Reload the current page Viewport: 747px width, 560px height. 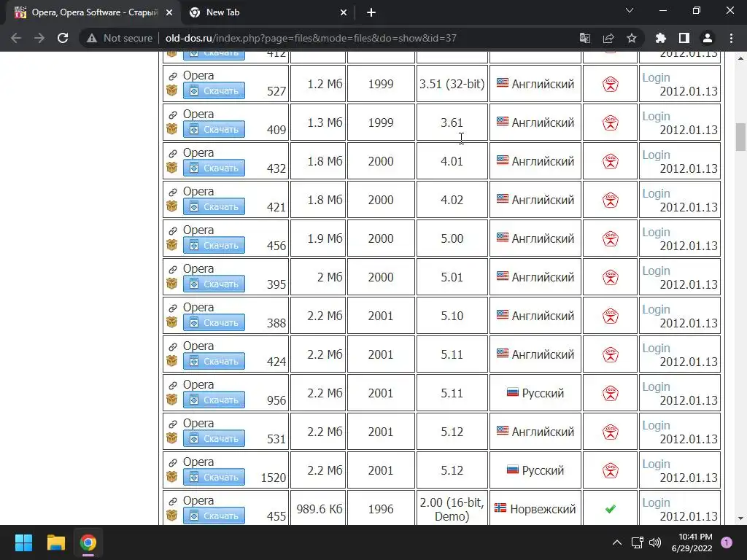(x=63, y=38)
